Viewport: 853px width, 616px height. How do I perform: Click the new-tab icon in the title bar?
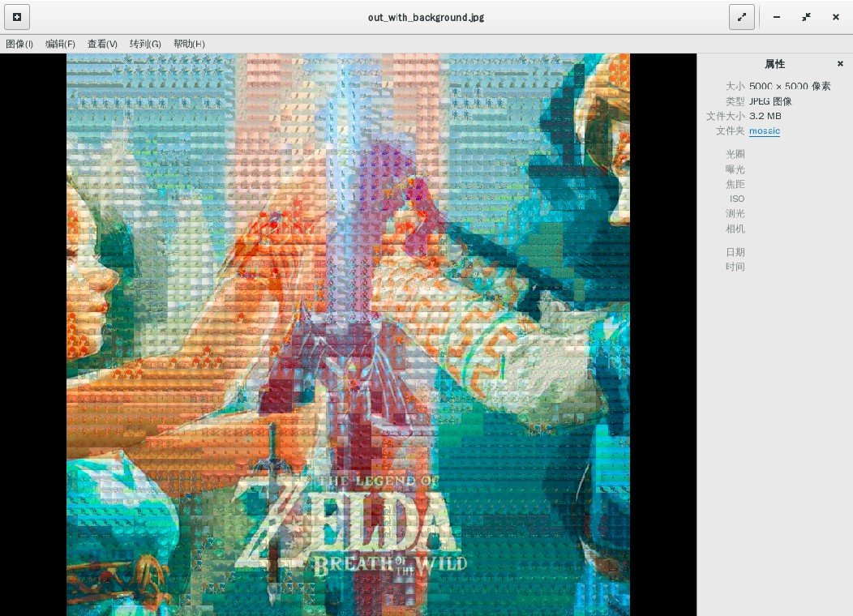click(x=17, y=17)
